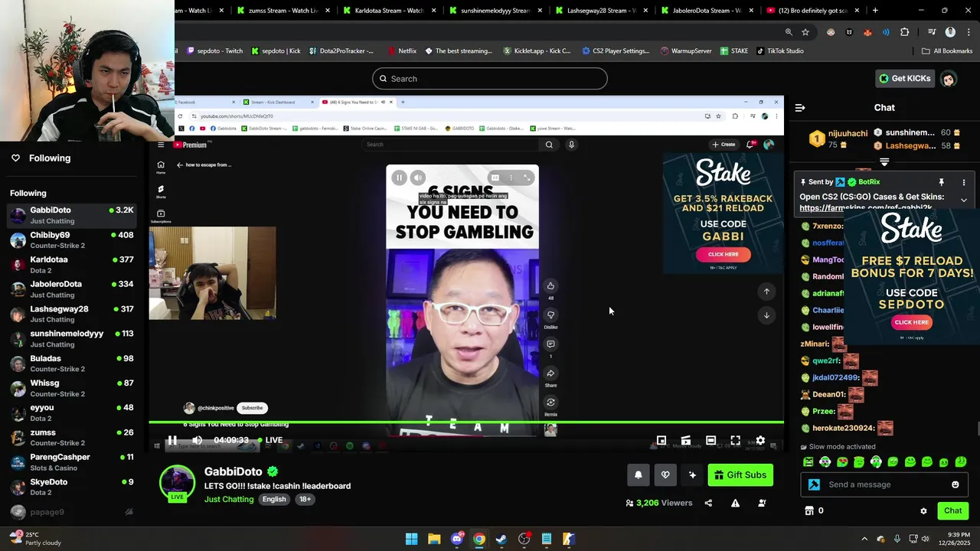
Task: Open Karldotaa channel from sidebar
Action: pos(72,265)
